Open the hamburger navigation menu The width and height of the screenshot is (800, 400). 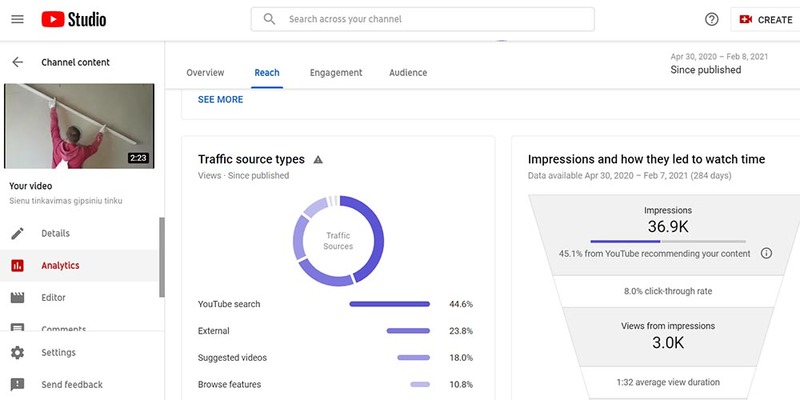(x=17, y=19)
